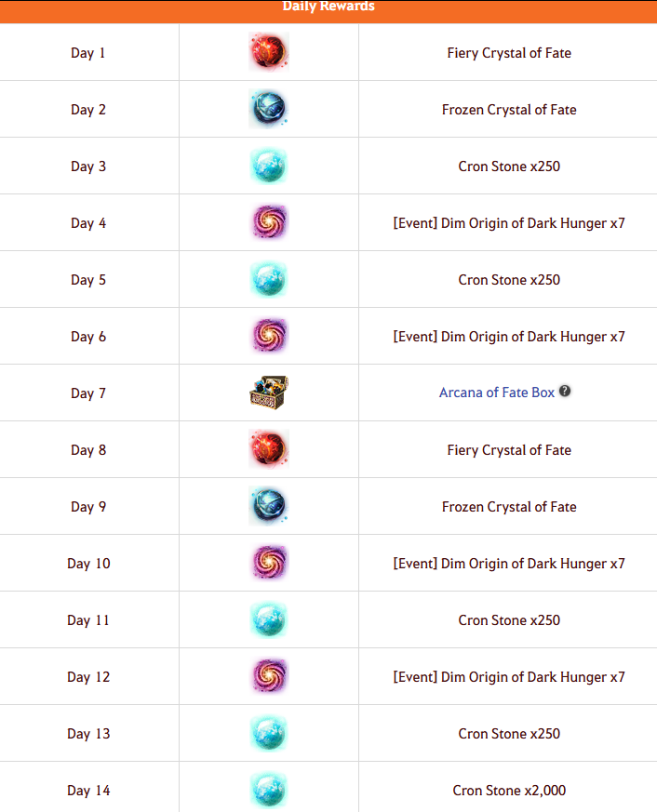Click the Day 1 Fiery Crystal icon
The width and height of the screenshot is (657, 812).
268,52
